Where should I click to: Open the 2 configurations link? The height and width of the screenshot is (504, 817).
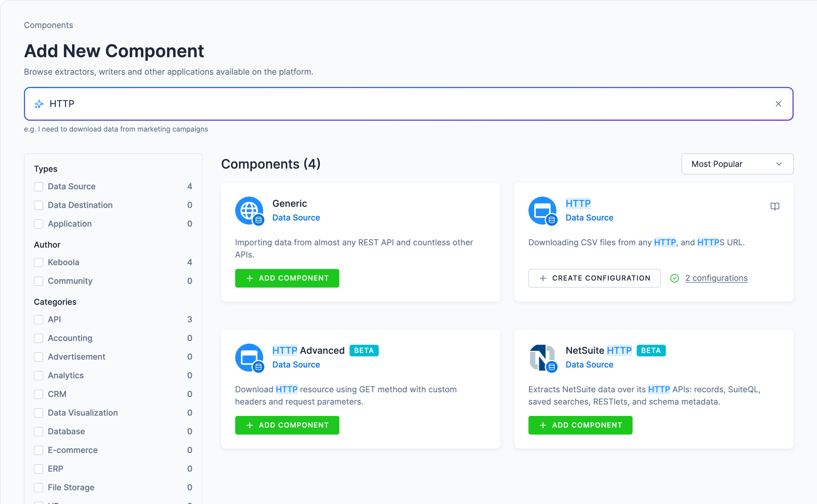716,278
